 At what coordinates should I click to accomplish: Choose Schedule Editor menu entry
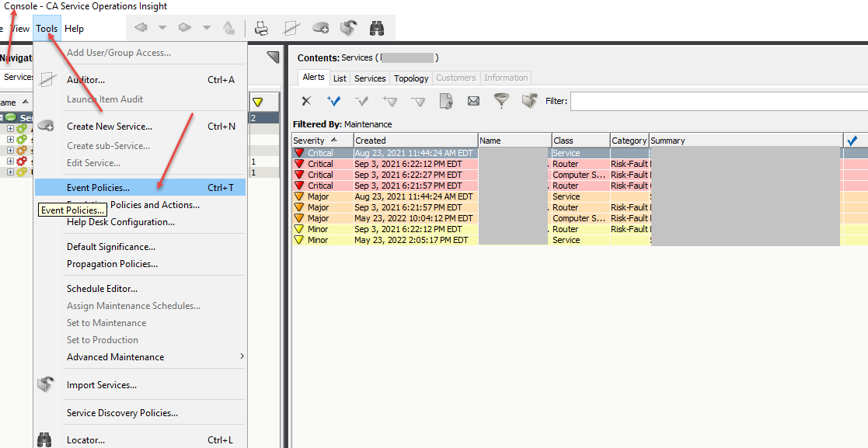(102, 289)
